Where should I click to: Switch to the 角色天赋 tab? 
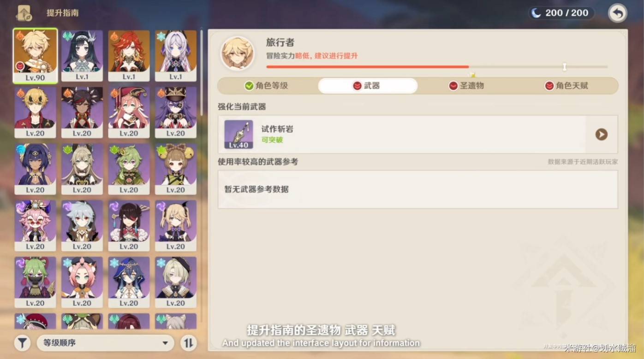pyautogui.click(x=566, y=86)
